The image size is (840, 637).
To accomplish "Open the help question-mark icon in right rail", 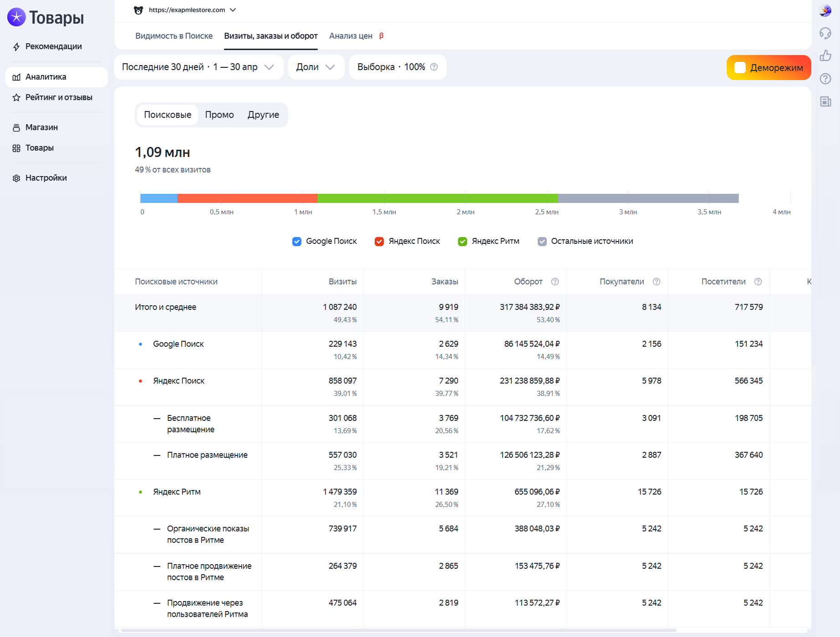I will [825, 79].
